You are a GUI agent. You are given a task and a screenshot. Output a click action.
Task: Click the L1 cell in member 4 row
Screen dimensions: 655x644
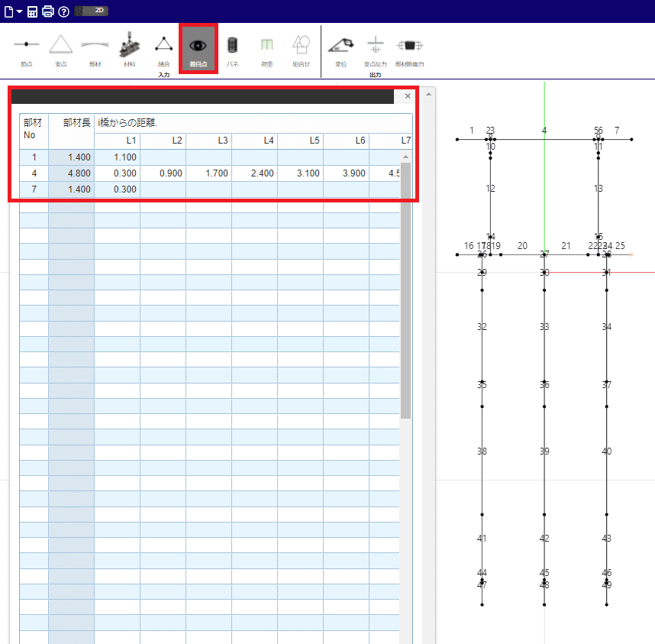[118, 173]
